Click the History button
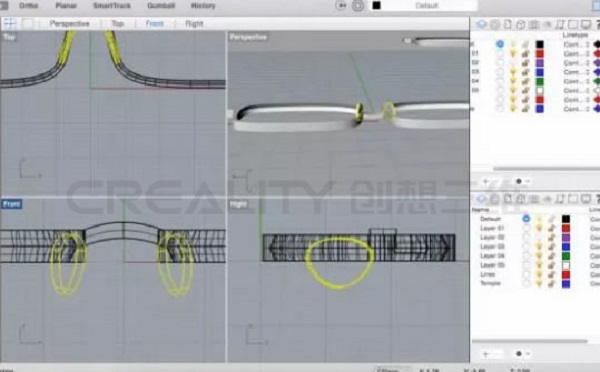This screenshot has height=372, width=600. [x=203, y=6]
